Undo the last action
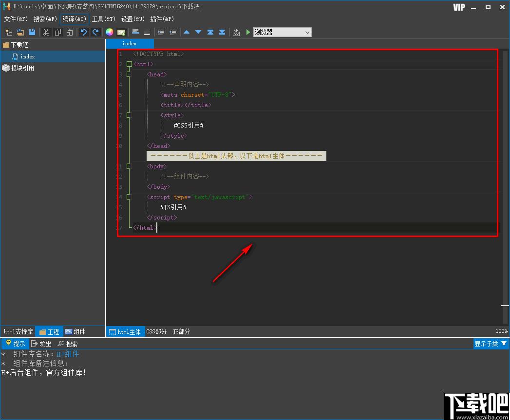 coord(84,32)
